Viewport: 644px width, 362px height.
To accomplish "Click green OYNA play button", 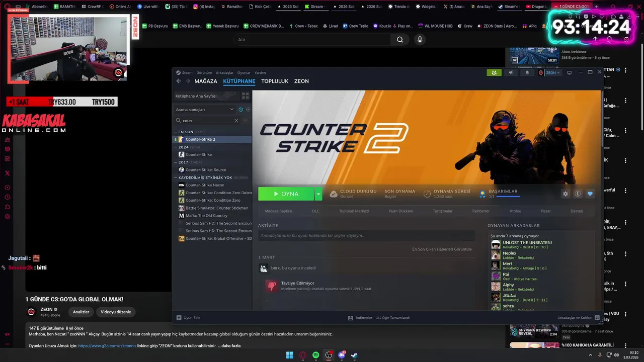I will [286, 194].
